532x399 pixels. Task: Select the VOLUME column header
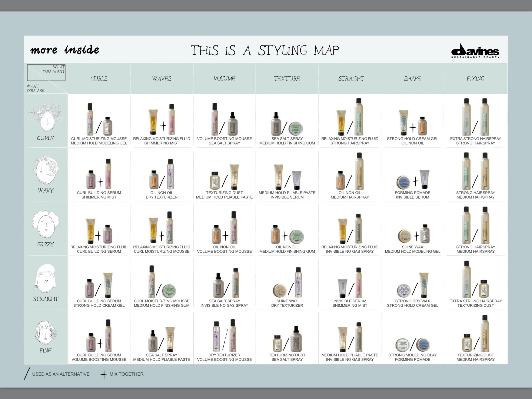click(x=224, y=79)
